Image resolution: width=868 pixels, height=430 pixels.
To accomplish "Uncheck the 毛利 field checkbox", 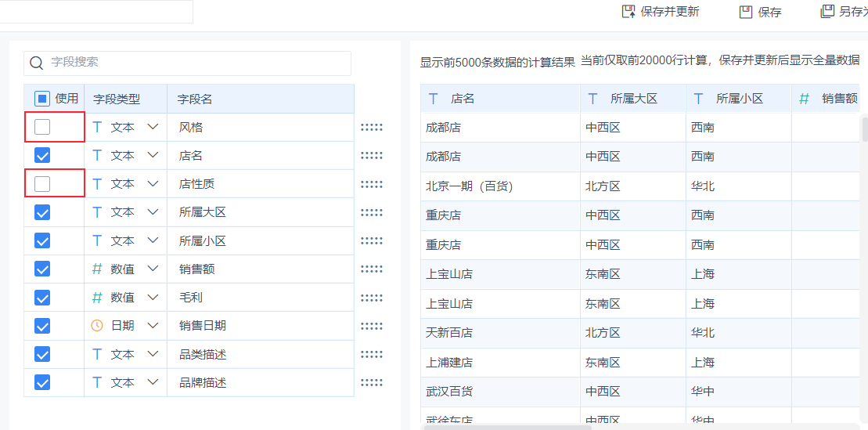I will (42, 298).
